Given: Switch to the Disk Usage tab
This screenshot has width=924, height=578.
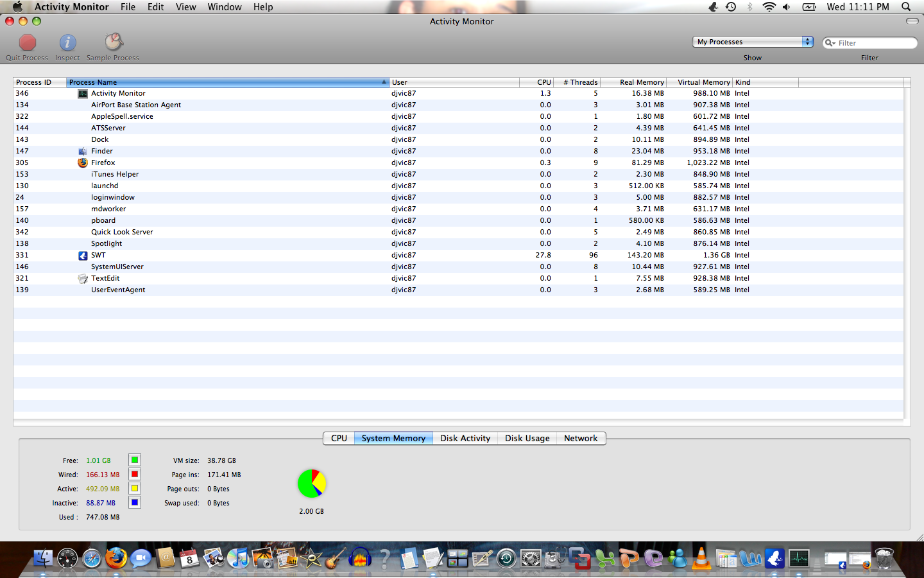Looking at the screenshot, I should coord(527,438).
